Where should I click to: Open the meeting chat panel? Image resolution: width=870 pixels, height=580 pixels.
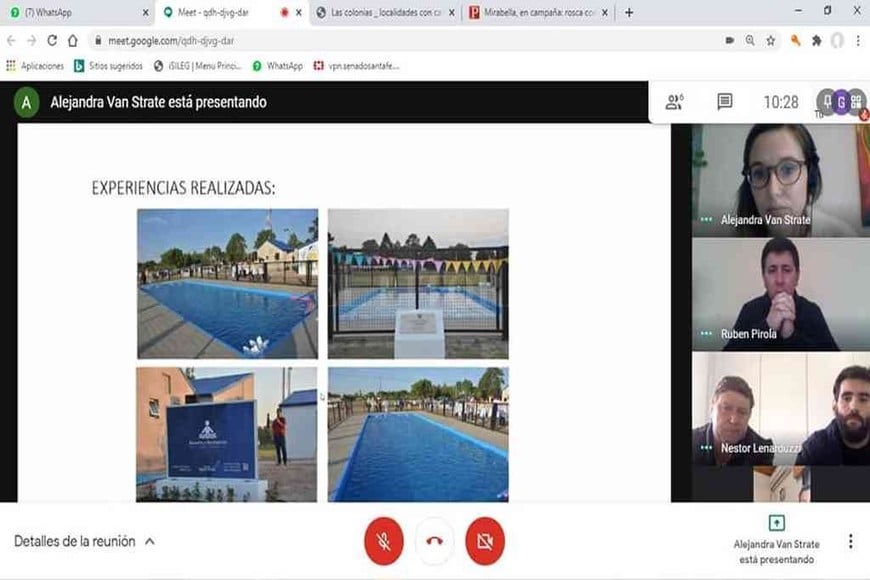coord(725,102)
